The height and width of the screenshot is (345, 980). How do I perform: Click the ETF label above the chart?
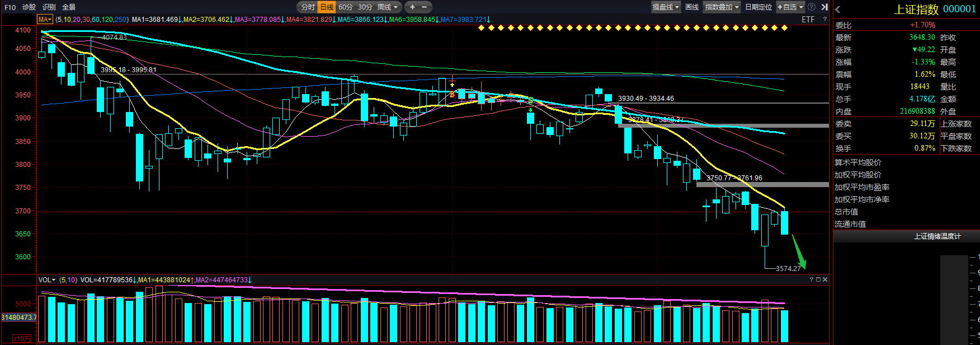pyautogui.click(x=808, y=20)
